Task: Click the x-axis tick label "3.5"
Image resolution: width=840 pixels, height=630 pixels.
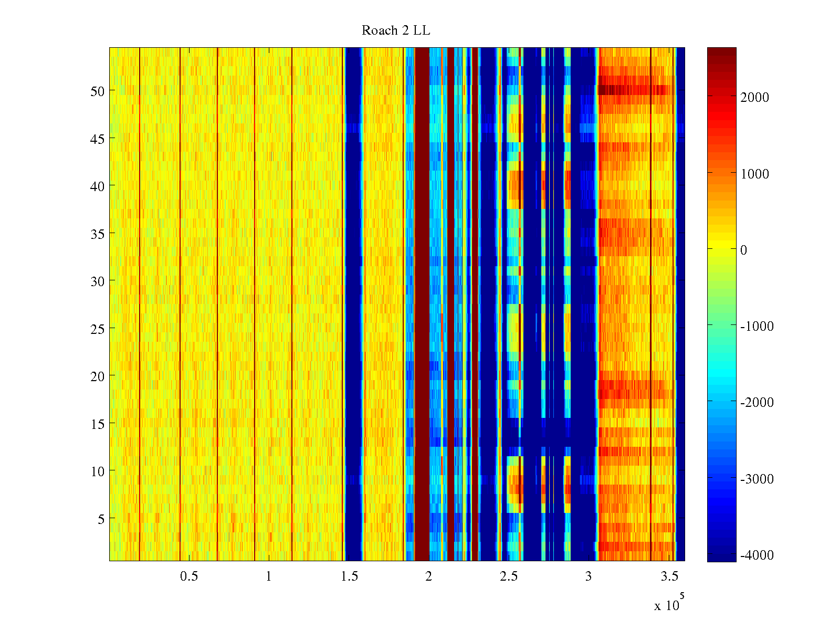Action: coord(669,576)
